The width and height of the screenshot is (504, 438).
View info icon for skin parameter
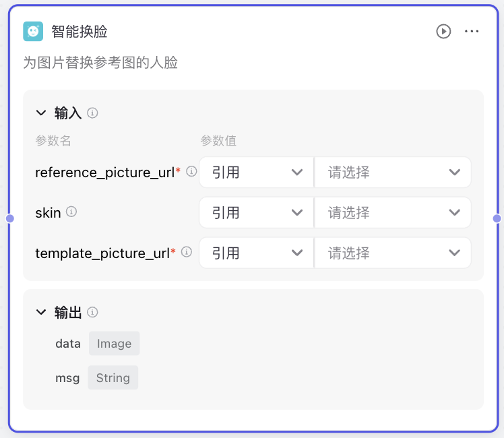(x=71, y=212)
